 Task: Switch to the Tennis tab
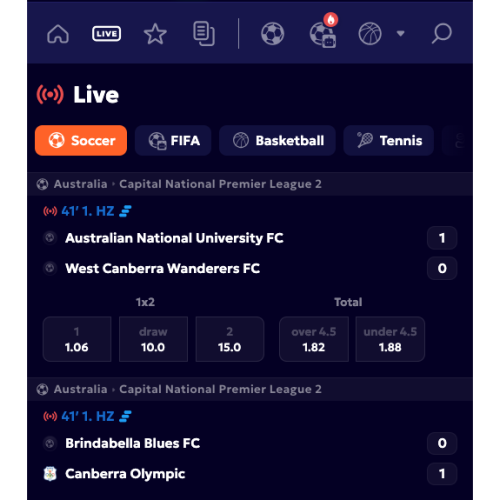tap(389, 140)
